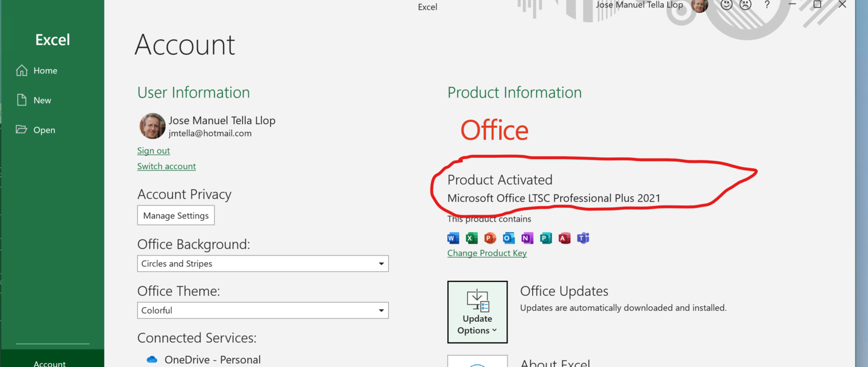
Task: Click the PowerPoint app icon
Action: [490, 238]
